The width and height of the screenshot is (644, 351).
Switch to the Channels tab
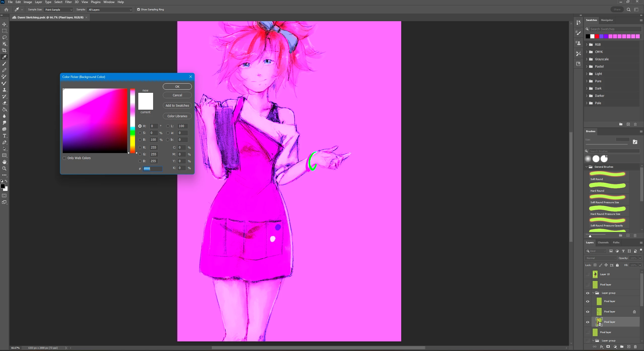603,243
